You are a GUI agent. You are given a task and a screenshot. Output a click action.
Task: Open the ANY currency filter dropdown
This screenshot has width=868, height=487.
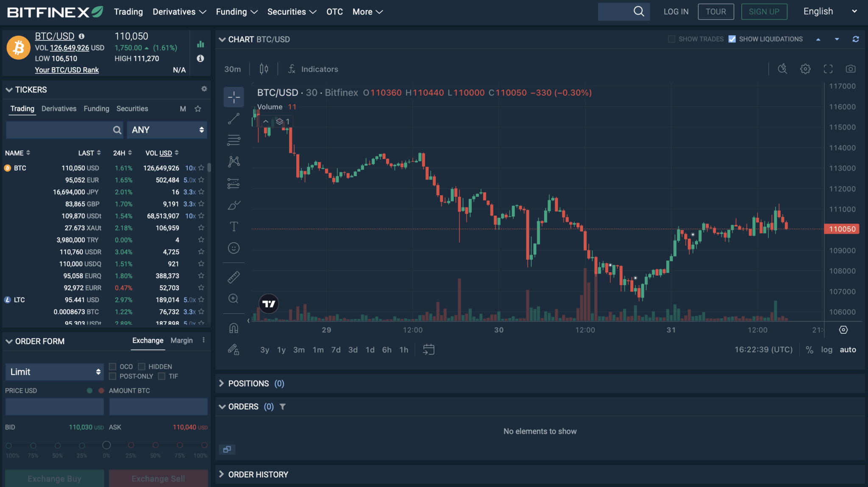(167, 130)
